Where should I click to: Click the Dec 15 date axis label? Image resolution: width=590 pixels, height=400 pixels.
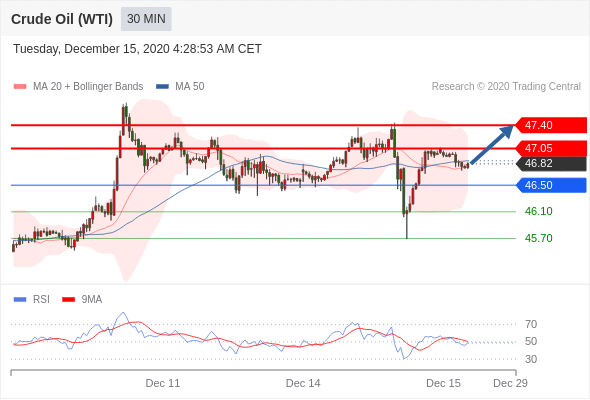443,383
